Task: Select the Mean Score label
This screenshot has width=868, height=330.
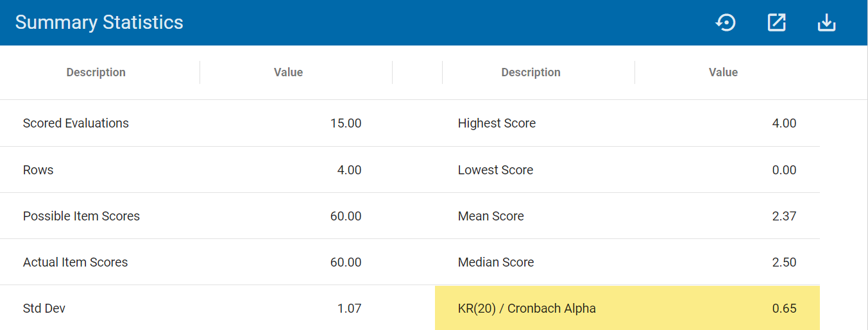Action: (x=491, y=216)
